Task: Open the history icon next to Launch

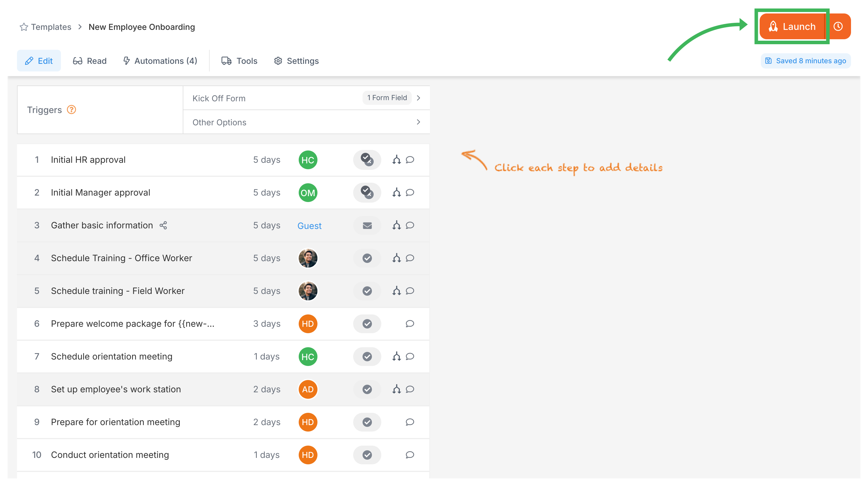Action: point(838,26)
